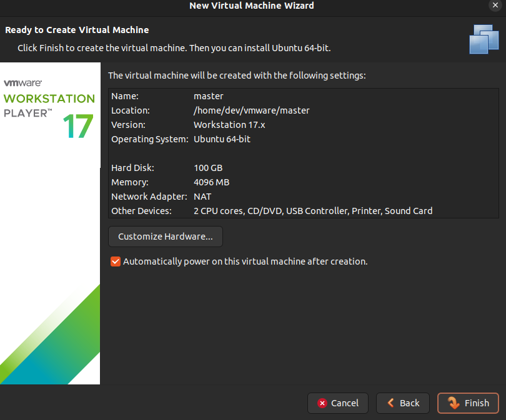The width and height of the screenshot is (506, 420).
Task: Click the name value "master"
Action: coord(209,96)
